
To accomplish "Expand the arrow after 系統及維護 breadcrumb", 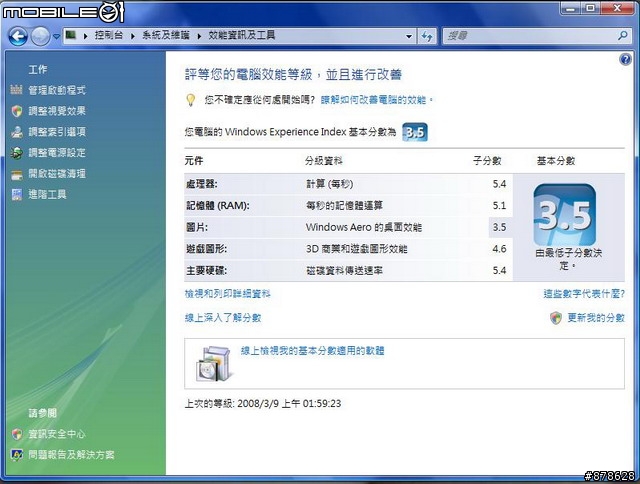I will click(x=199, y=36).
